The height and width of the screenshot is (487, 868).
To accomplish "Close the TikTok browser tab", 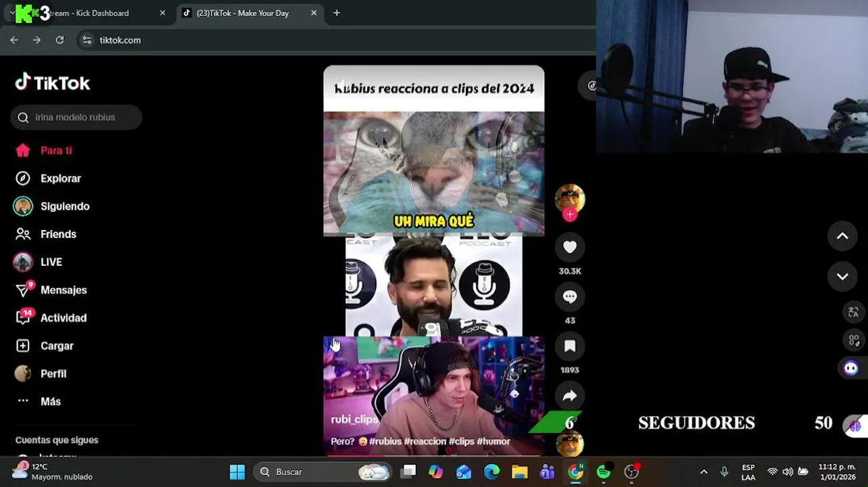I will coord(314,13).
